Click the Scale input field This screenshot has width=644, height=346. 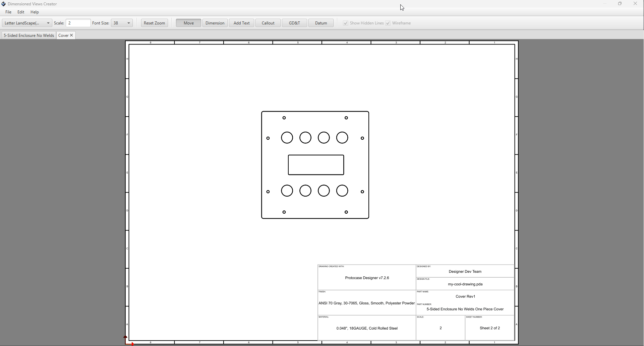78,23
